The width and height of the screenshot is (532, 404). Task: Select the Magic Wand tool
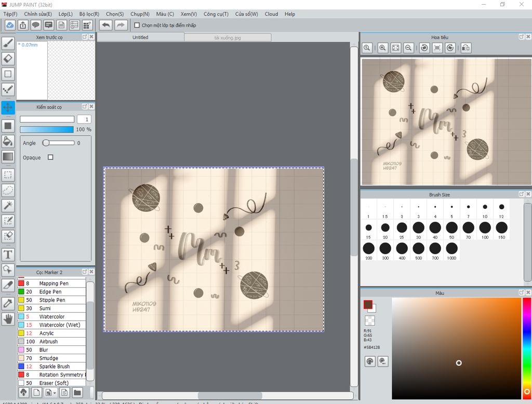click(8, 205)
